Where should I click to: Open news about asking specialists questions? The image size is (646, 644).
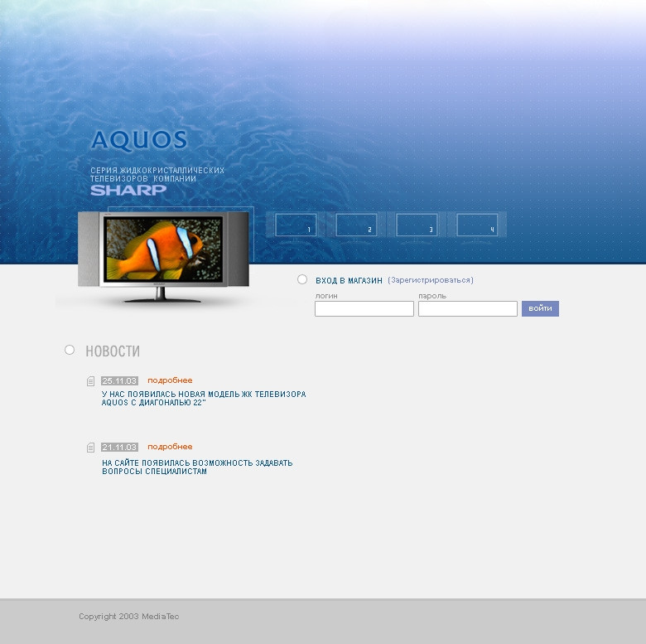tap(197, 467)
